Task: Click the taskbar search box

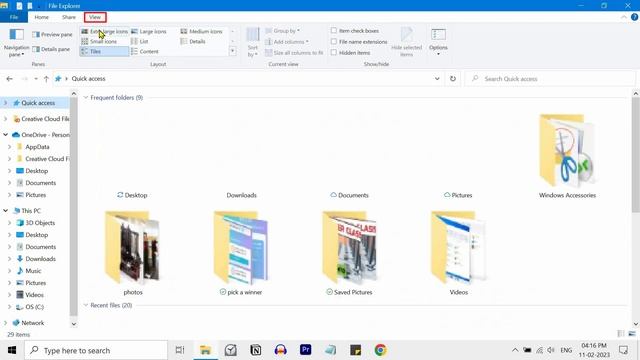Action: 96,350
